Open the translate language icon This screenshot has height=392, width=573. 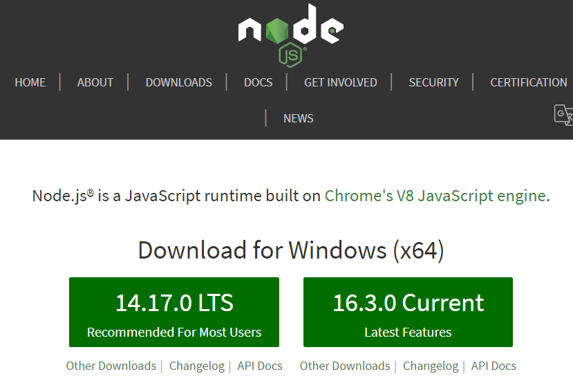point(563,115)
